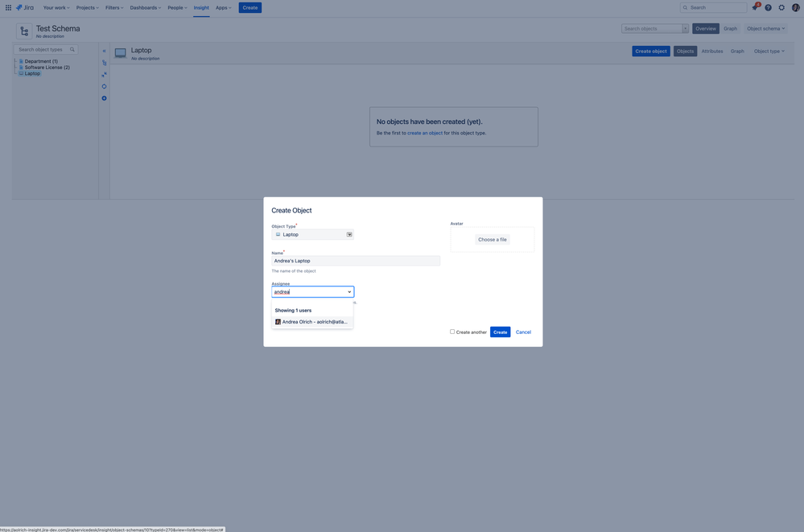Open the Object Type dropdown arrow
The image size is (804, 532).
(x=349, y=234)
